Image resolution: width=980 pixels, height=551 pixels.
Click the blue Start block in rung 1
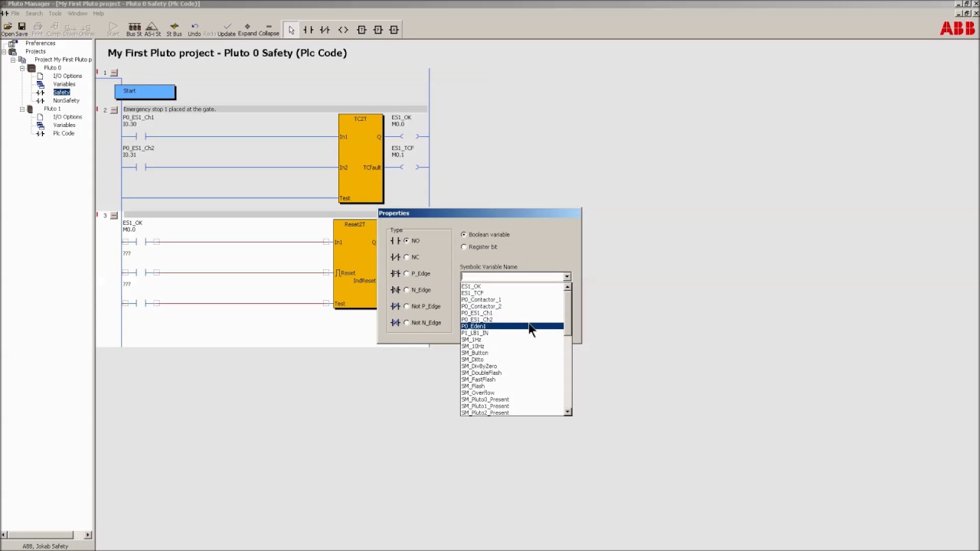(x=145, y=92)
